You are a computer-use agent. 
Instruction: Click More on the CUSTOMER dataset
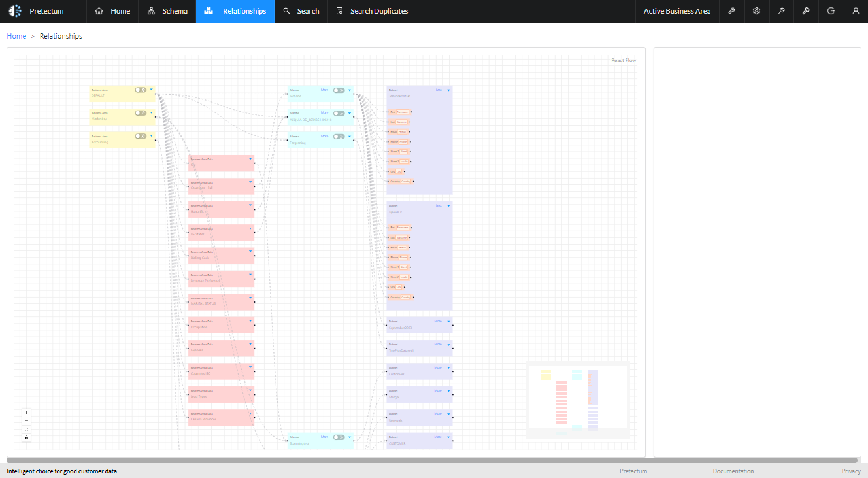pyautogui.click(x=438, y=437)
